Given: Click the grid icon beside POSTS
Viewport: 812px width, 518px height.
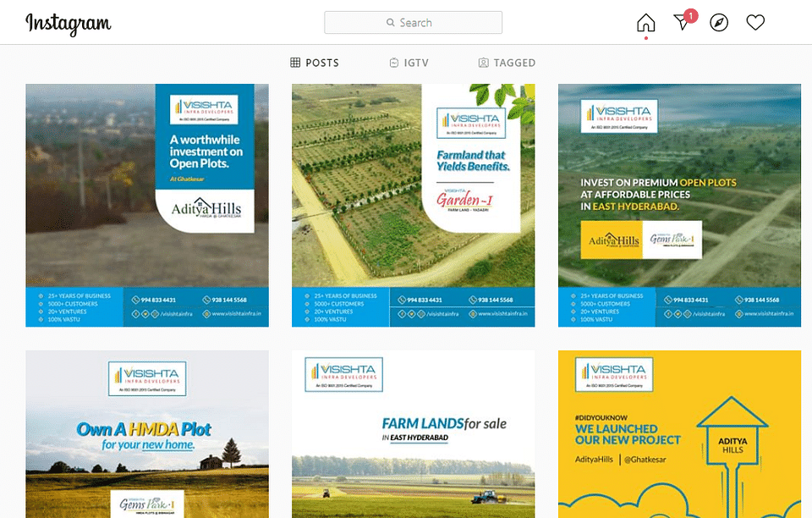Looking at the screenshot, I should point(295,63).
